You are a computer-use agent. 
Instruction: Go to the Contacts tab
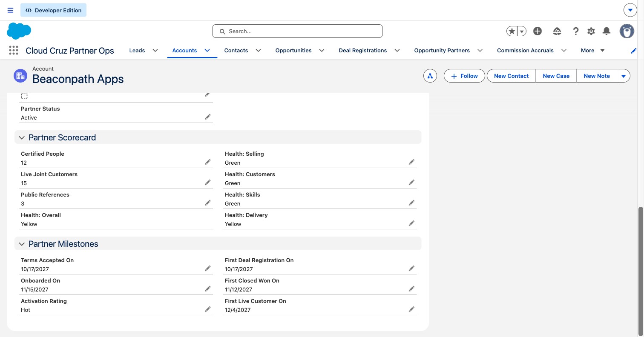(x=236, y=51)
